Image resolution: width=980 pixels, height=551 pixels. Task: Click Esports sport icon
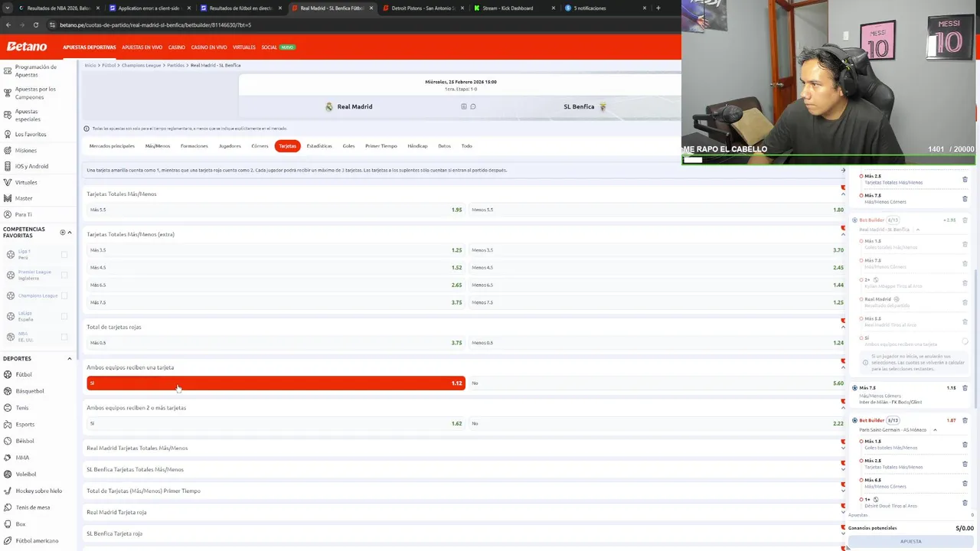(x=7, y=424)
